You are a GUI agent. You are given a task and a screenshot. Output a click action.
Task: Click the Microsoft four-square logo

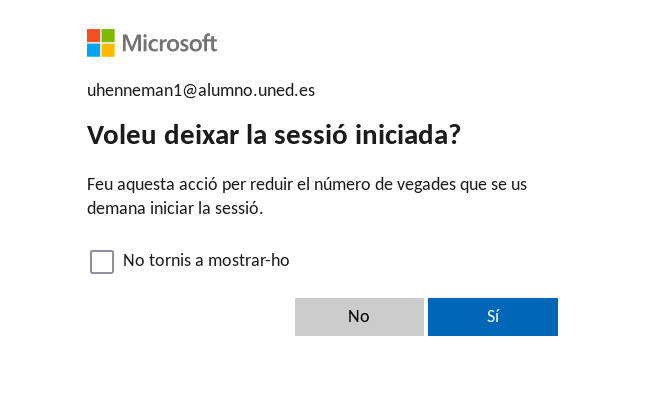(101, 43)
